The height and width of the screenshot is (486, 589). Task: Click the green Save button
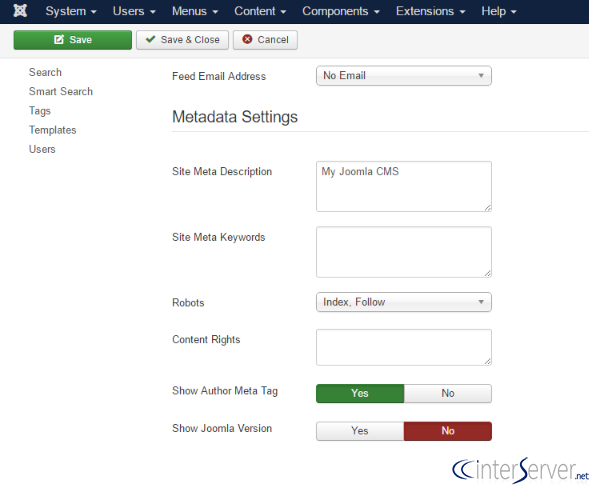pos(72,40)
